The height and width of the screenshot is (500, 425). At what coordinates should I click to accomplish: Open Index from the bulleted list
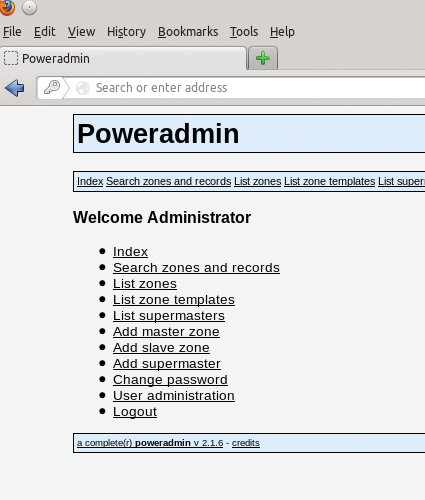(x=130, y=251)
